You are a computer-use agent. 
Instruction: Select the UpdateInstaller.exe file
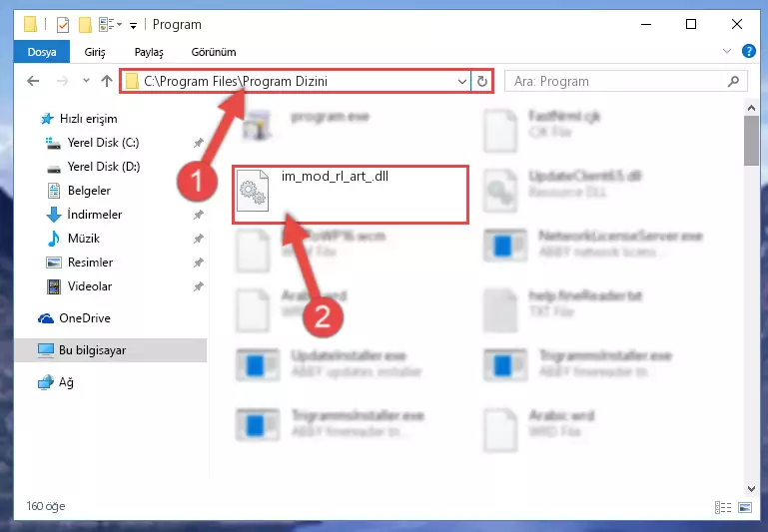(x=330, y=363)
